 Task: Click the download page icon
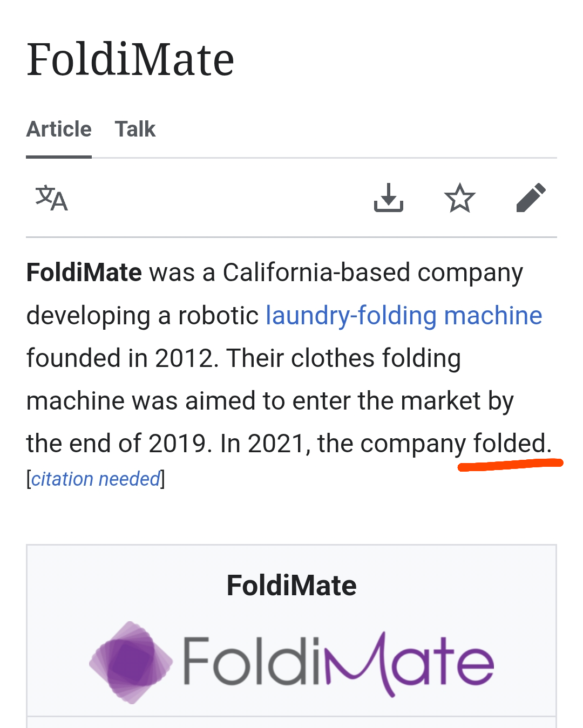coord(389,198)
